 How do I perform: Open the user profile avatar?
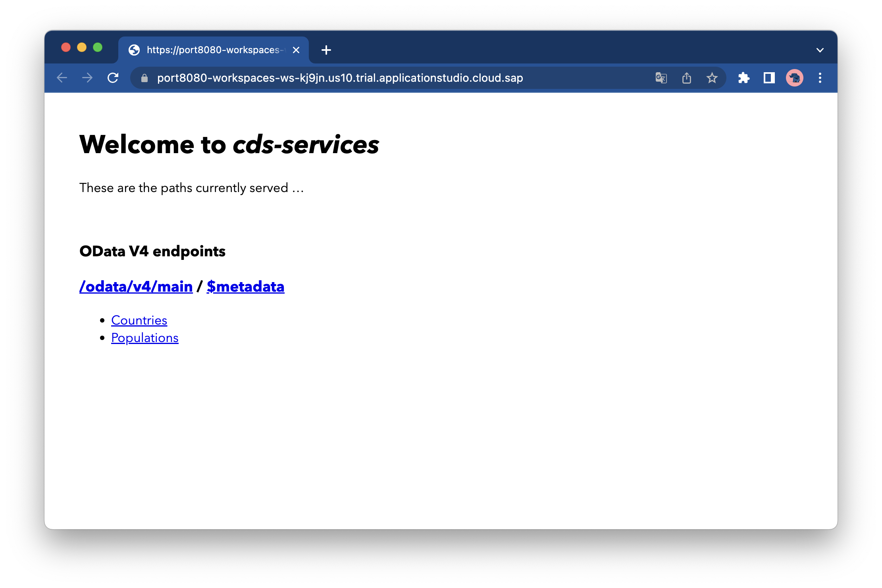[x=794, y=78]
